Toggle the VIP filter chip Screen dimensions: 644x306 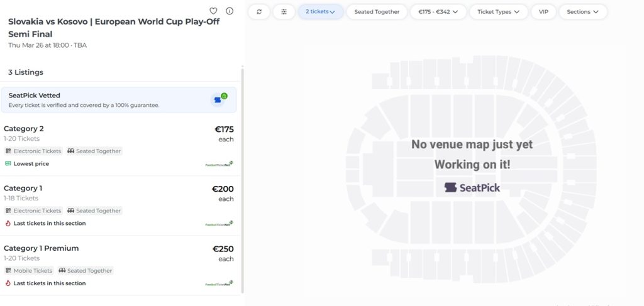pyautogui.click(x=543, y=12)
